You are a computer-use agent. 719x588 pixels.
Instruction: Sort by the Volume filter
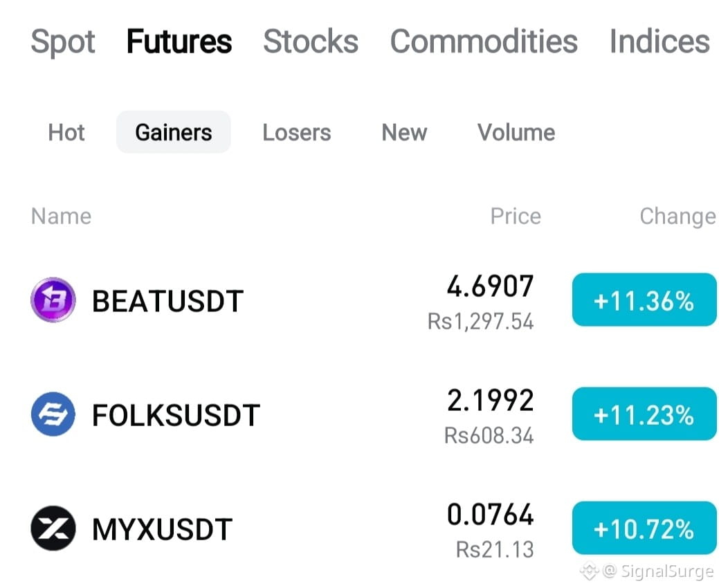pyautogui.click(x=516, y=132)
